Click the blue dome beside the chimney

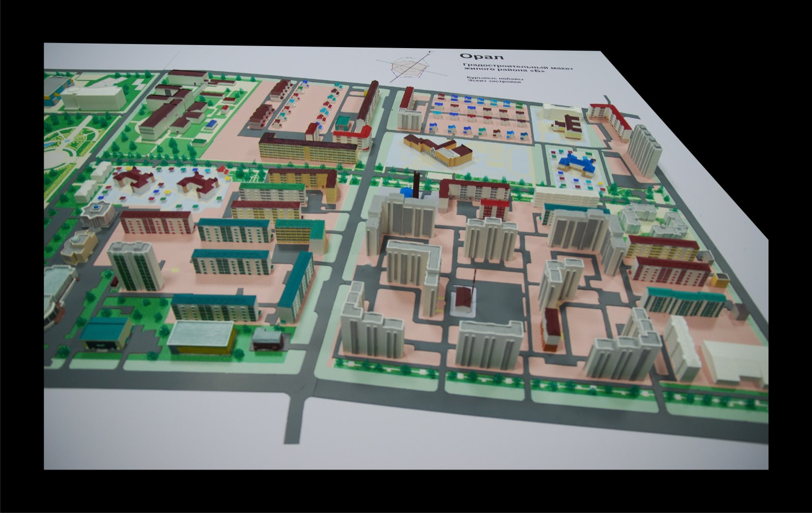pyautogui.click(x=407, y=192)
